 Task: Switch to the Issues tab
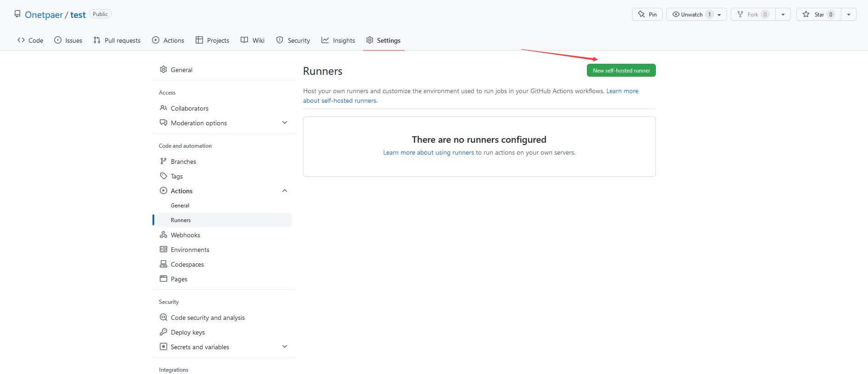[x=68, y=40]
